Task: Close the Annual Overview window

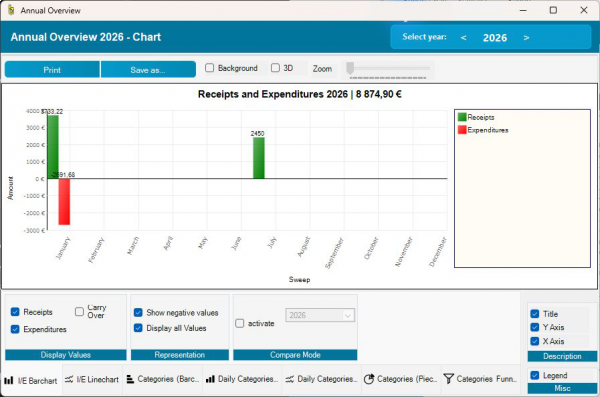Action: (584, 10)
